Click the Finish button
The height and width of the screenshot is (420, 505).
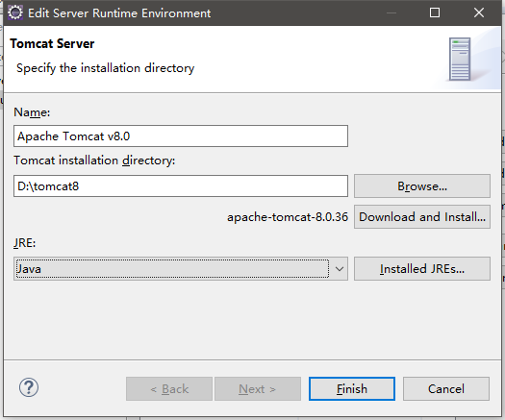point(352,389)
